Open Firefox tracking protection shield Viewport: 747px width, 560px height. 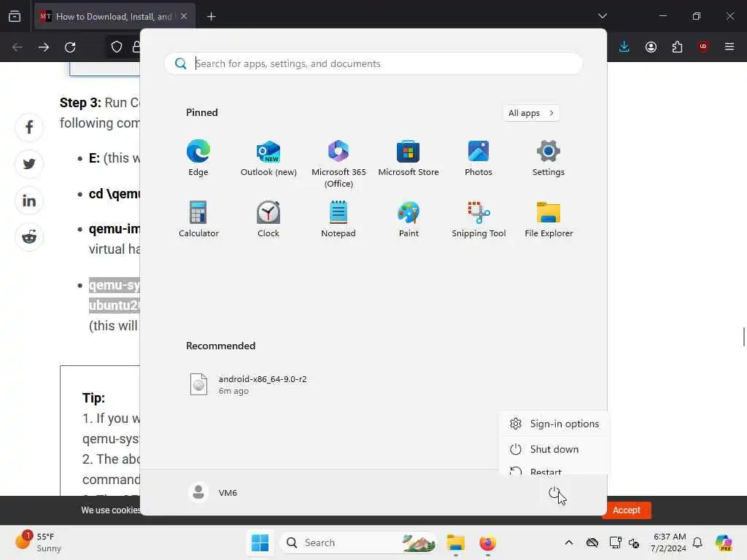click(x=117, y=47)
